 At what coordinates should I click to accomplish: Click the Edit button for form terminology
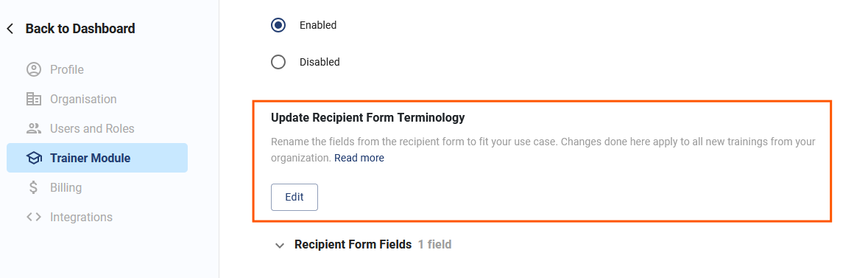tap(294, 197)
